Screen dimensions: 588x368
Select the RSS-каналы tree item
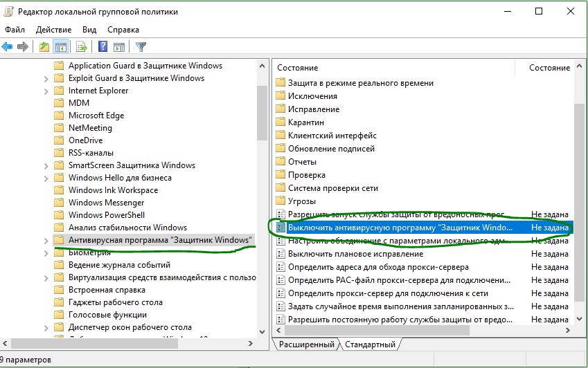point(91,153)
